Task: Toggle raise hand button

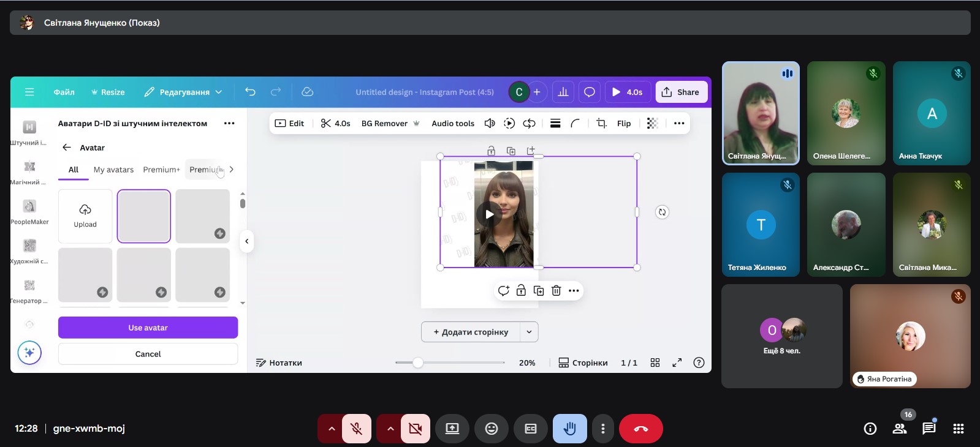Action: [x=569, y=429]
